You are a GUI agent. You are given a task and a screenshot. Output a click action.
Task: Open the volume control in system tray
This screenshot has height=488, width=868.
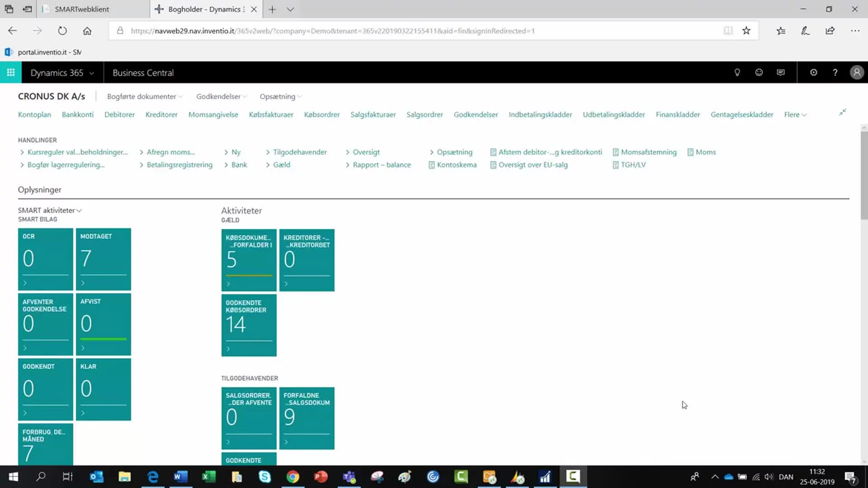(x=769, y=477)
